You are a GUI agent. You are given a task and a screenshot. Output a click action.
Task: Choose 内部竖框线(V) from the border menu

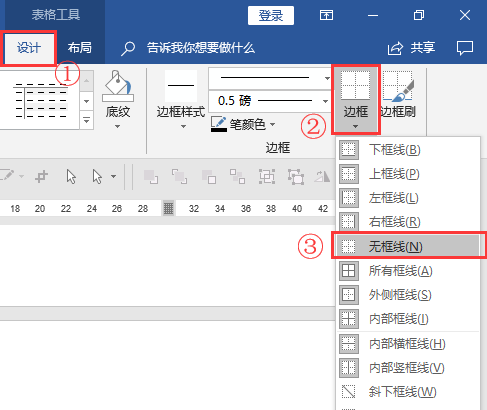(x=408, y=368)
